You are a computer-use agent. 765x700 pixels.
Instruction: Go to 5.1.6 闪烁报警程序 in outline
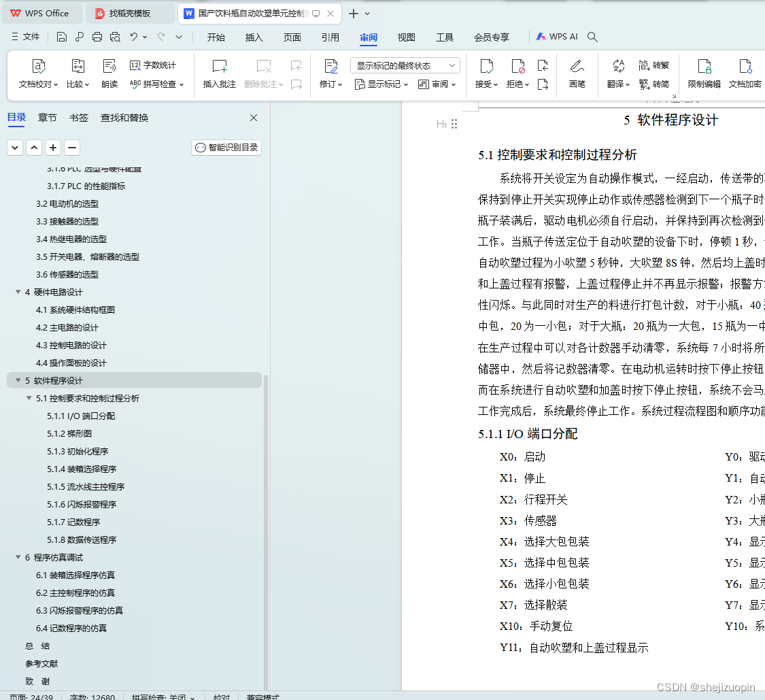click(82, 504)
